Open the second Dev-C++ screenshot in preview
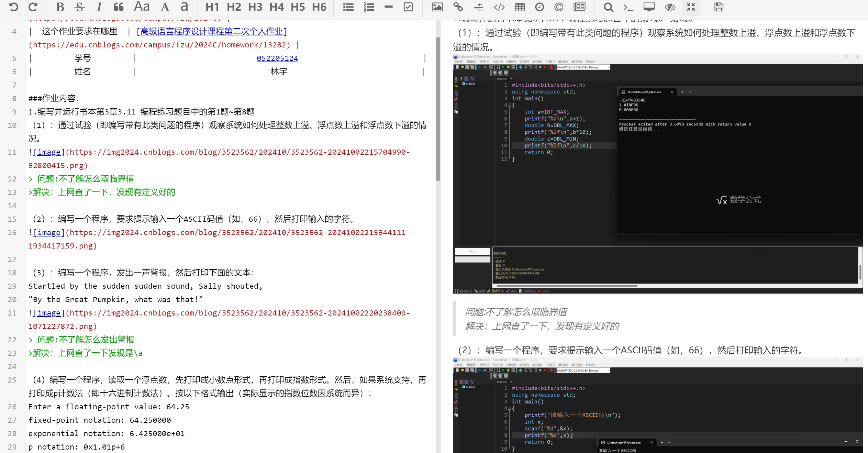Viewport: 868px width, 453px height. pos(658,405)
